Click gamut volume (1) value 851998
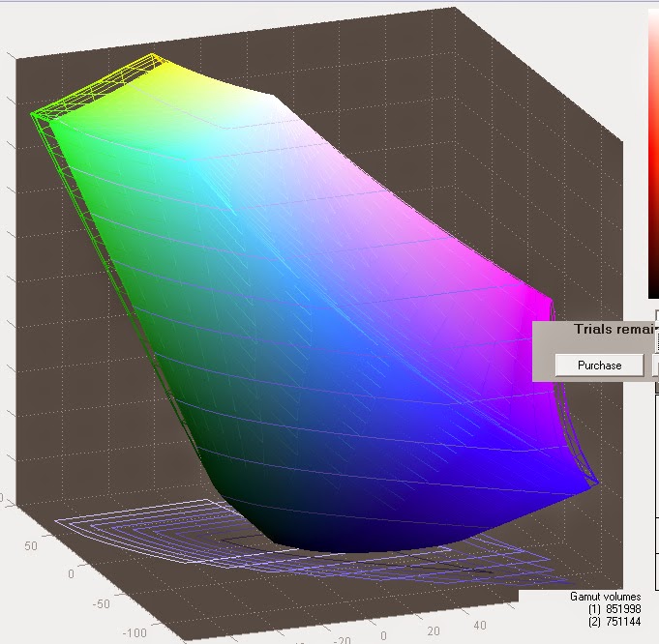 coord(623,609)
